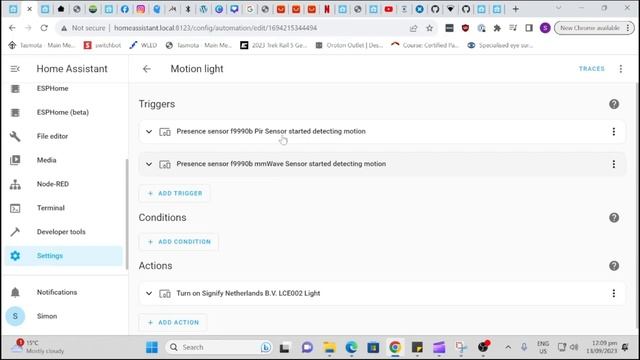640x360 pixels.
Task: Click ADD CONDITION button
Action: coord(179,242)
